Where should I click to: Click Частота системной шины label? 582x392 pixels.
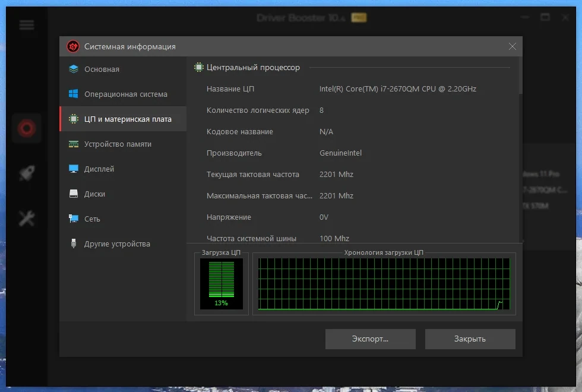click(251, 238)
